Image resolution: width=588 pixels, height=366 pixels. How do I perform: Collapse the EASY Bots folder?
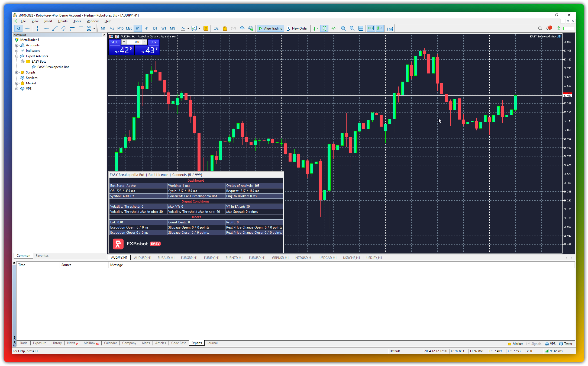(x=22, y=62)
